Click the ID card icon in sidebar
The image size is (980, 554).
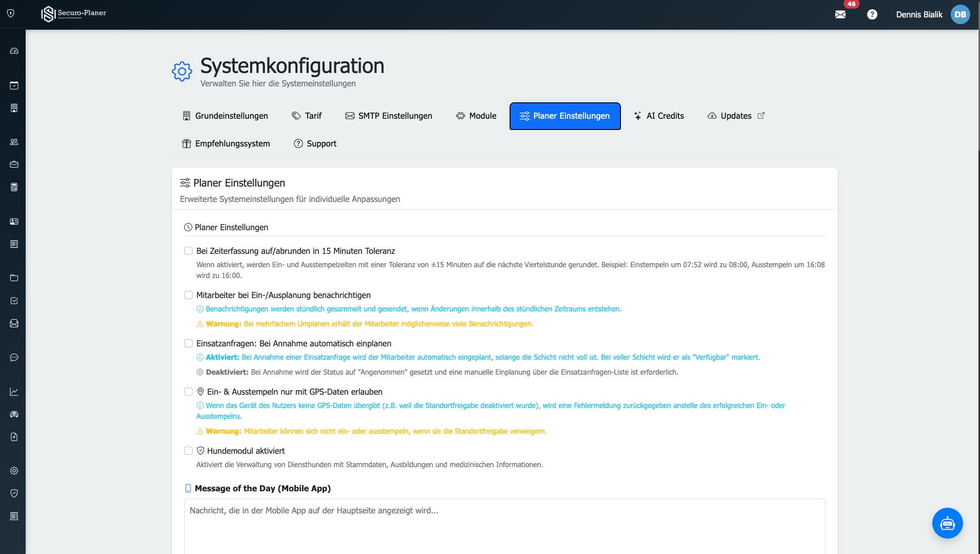[14, 221]
